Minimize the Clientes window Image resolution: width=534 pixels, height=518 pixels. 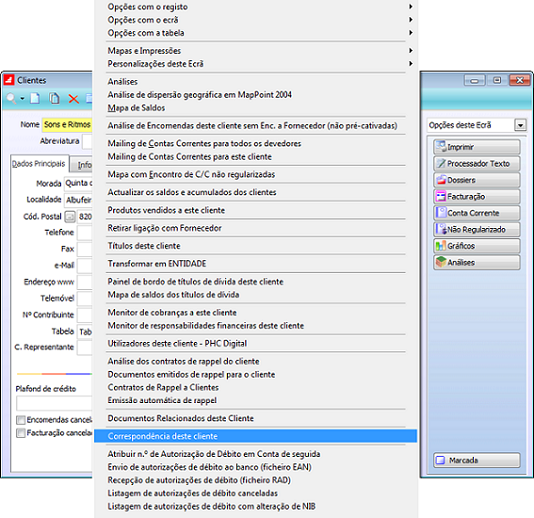click(x=474, y=80)
